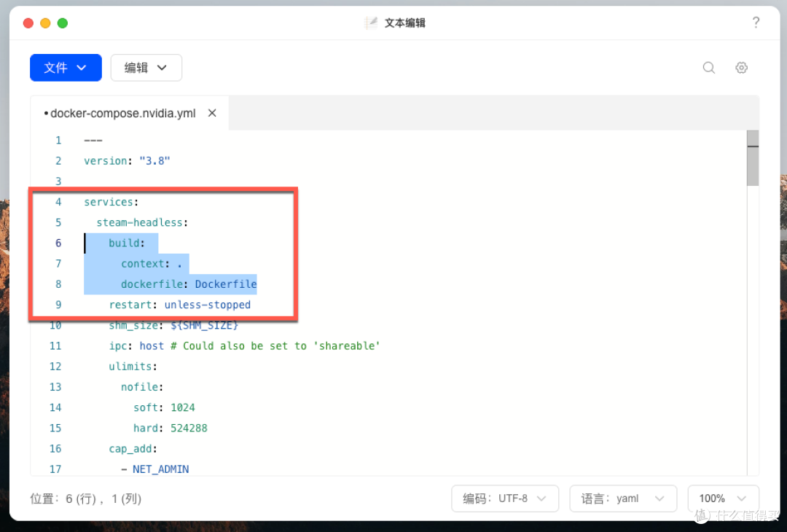Viewport: 787px width, 532px height.
Task: Click the highlighted Dockerfile text on line 8
Action: [225, 284]
